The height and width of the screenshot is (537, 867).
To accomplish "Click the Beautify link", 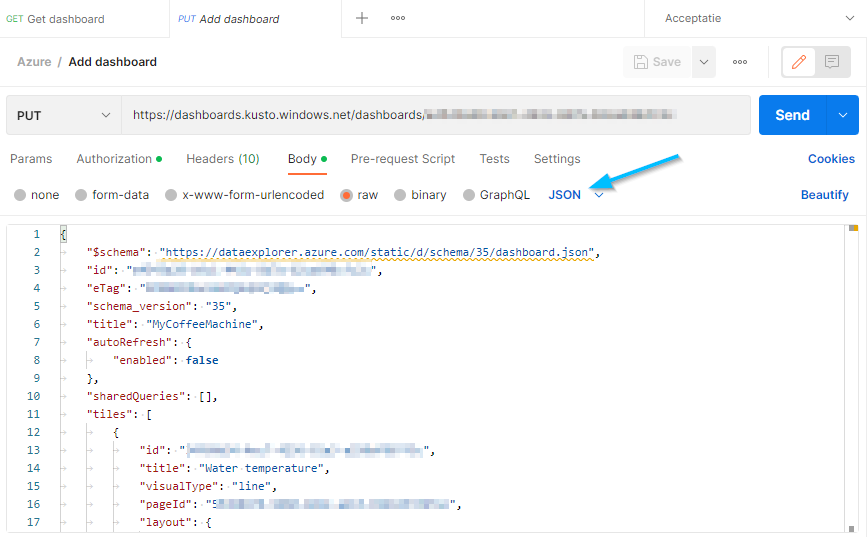I will pos(824,195).
